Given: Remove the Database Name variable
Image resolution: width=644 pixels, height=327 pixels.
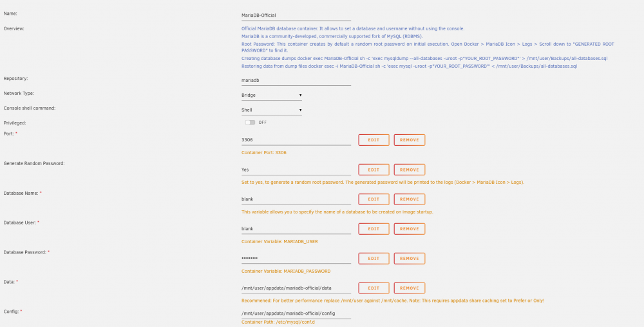Looking at the screenshot, I should [x=410, y=199].
